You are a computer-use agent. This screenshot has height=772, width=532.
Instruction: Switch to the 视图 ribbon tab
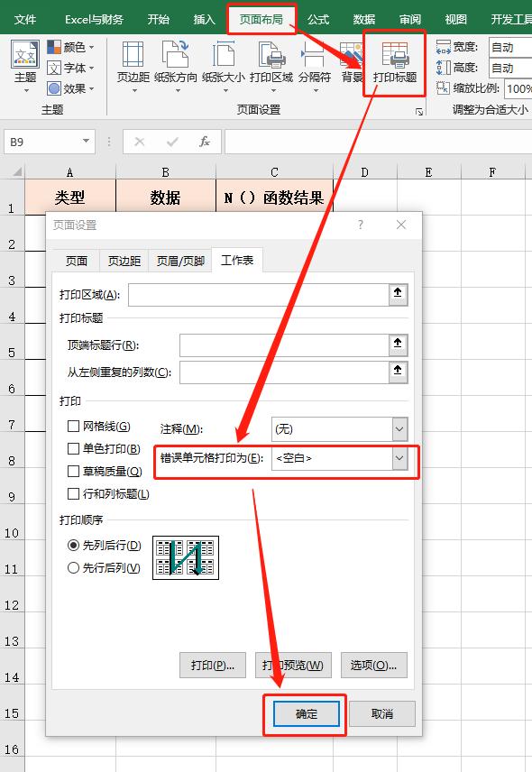(x=455, y=19)
